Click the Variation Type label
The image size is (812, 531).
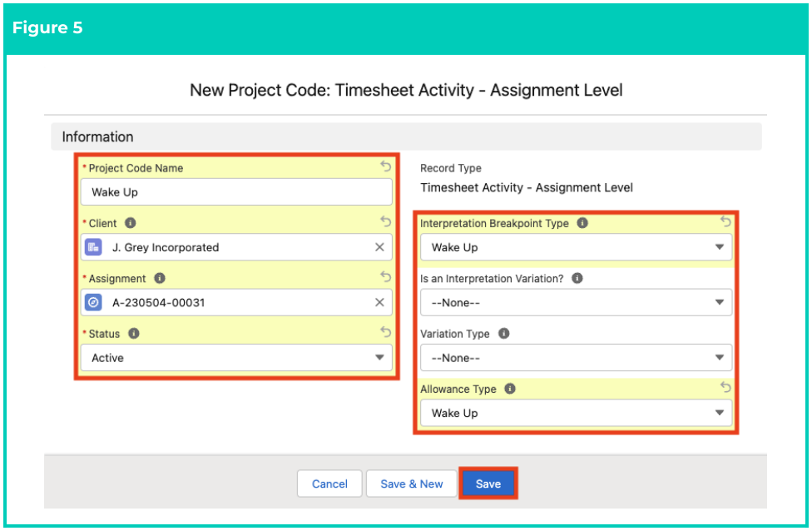tap(455, 334)
